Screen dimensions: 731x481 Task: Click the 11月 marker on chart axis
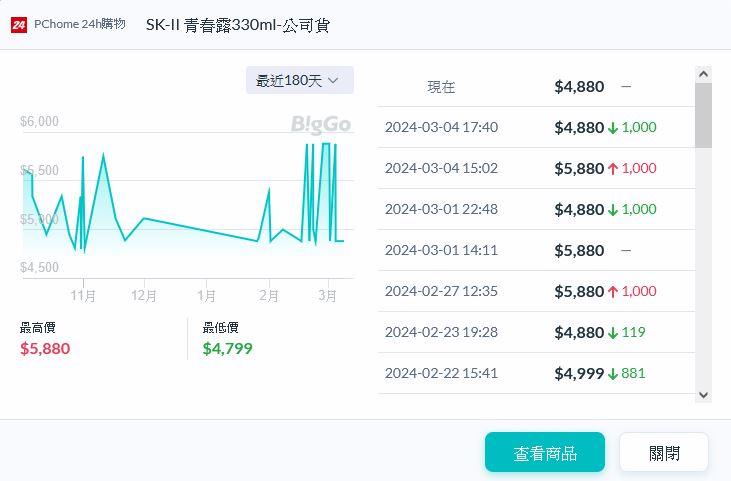83,295
